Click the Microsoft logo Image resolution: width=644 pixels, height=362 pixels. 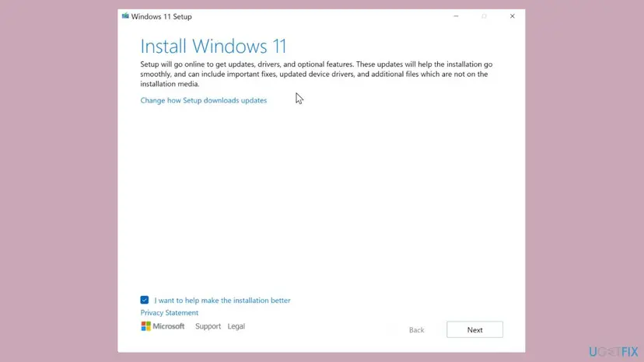pyautogui.click(x=163, y=326)
